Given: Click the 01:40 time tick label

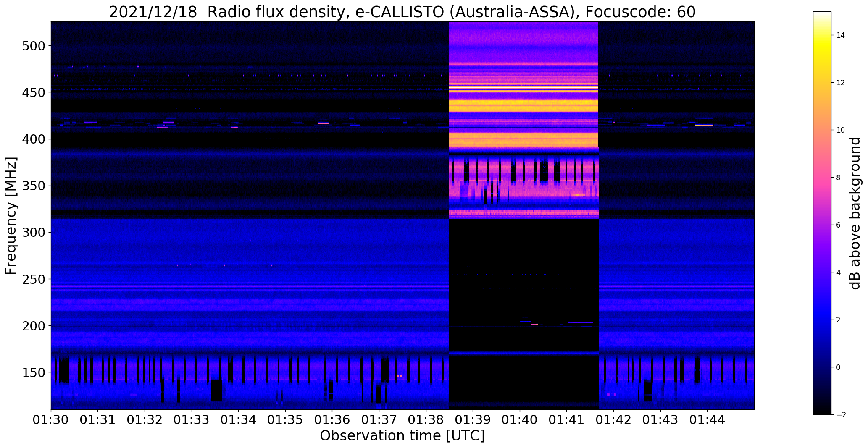Looking at the screenshot, I should 520,420.
